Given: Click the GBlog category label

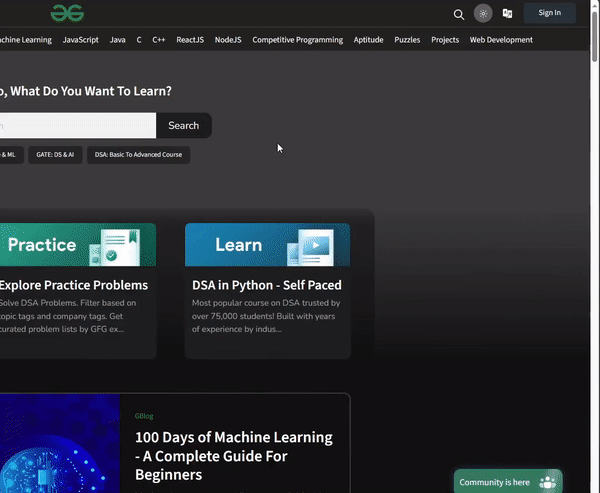Looking at the screenshot, I should [144, 416].
